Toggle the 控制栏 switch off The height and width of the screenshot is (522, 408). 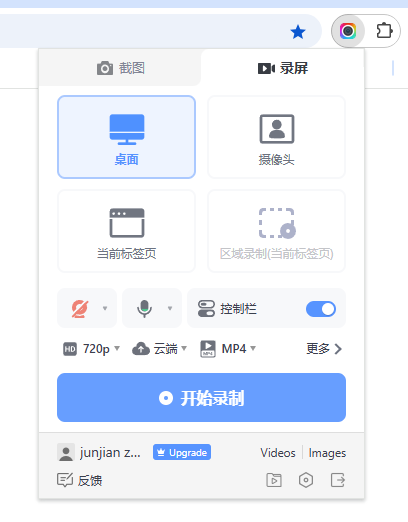click(321, 309)
